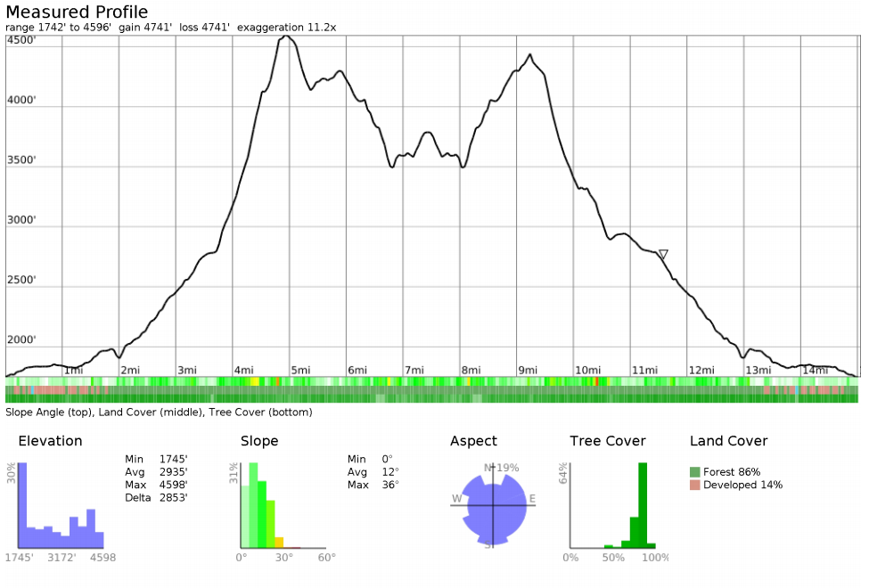
Task: Click the 2000' elevation axis label
Action: click(21, 339)
